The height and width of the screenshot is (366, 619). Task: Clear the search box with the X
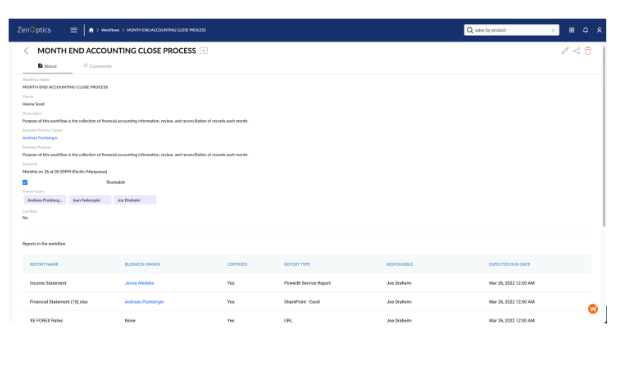553,30
